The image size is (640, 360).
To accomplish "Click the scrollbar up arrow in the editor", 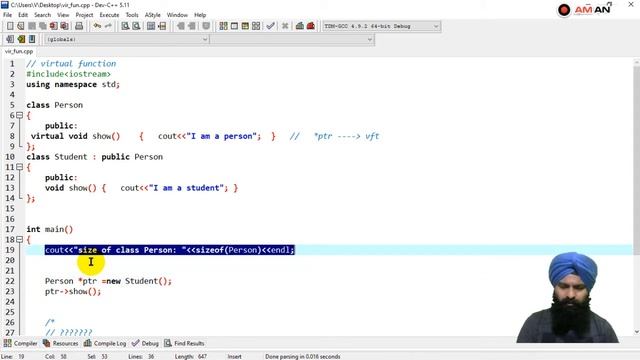I will point(636,62).
